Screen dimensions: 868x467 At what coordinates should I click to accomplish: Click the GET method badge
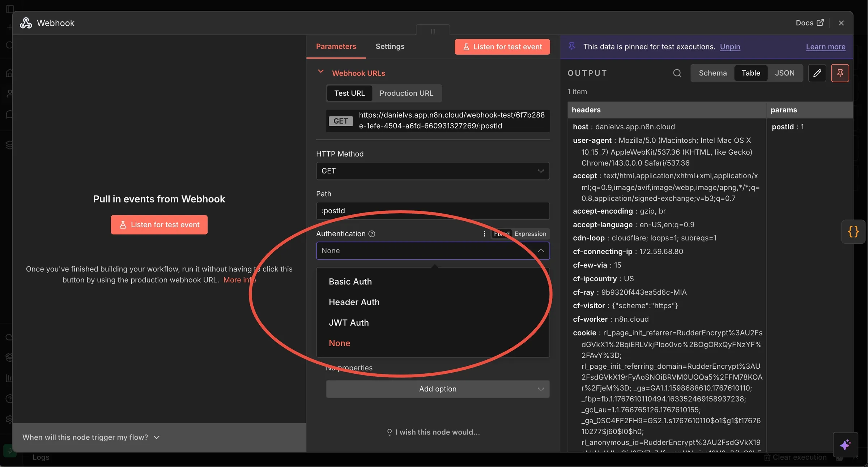340,121
